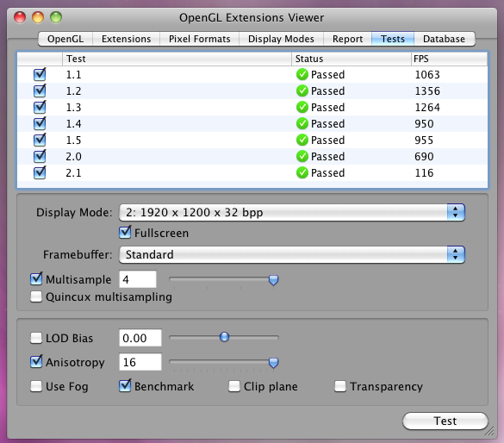Image resolution: width=504 pixels, height=443 pixels.
Task: Click the Anisotropy slider handle
Action: [x=273, y=363]
